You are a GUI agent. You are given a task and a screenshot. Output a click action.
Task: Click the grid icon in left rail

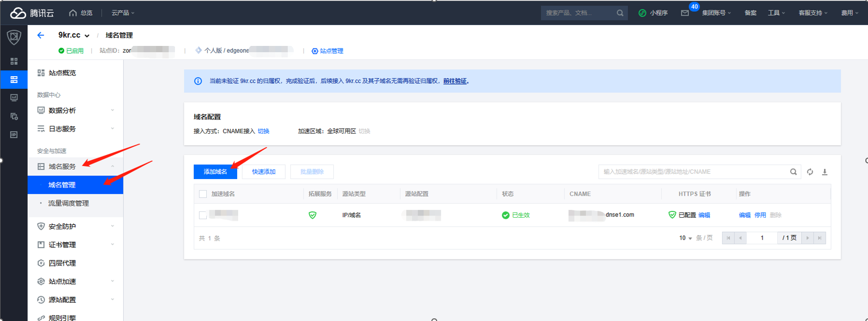tap(14, 61)
